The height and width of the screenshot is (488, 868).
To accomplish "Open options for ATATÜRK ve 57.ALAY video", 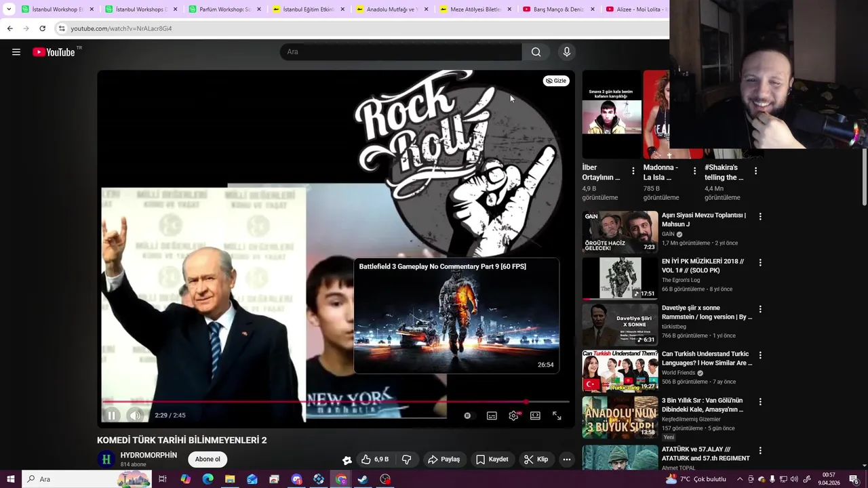I will [760, 451].
